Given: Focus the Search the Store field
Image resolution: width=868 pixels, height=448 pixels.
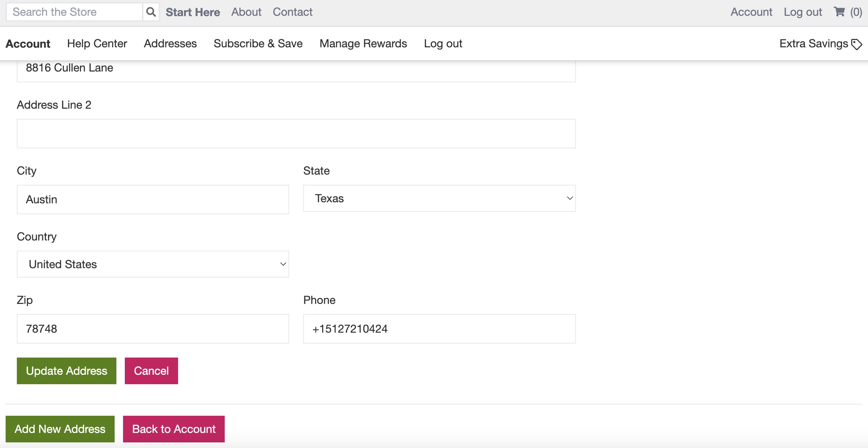Looking at the screenshot, I should point(74,12).
